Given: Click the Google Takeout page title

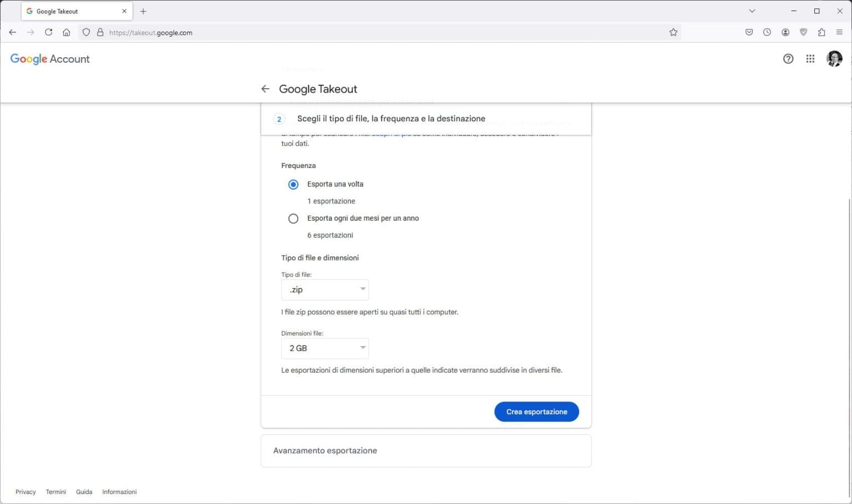Looking at the screenshot, I should 318,89.
